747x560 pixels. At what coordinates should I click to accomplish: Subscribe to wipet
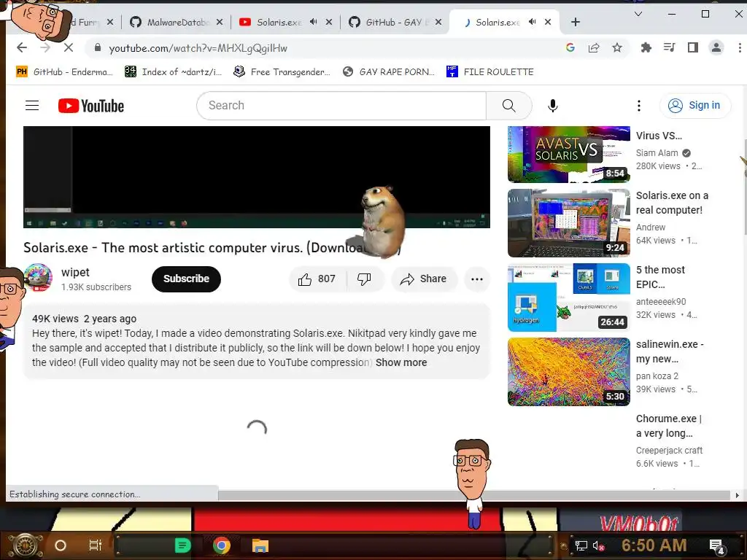click(x=186, y=279)
